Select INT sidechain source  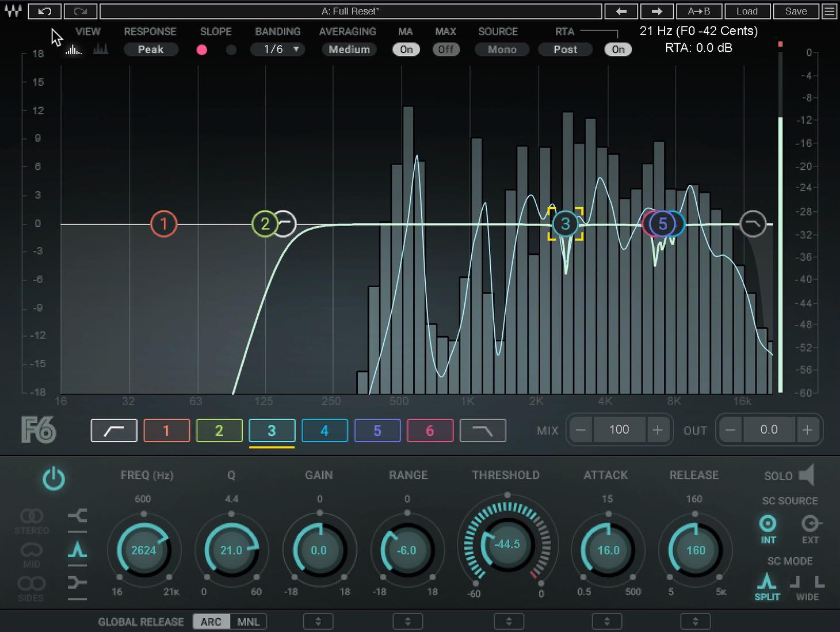pos(768,530)
